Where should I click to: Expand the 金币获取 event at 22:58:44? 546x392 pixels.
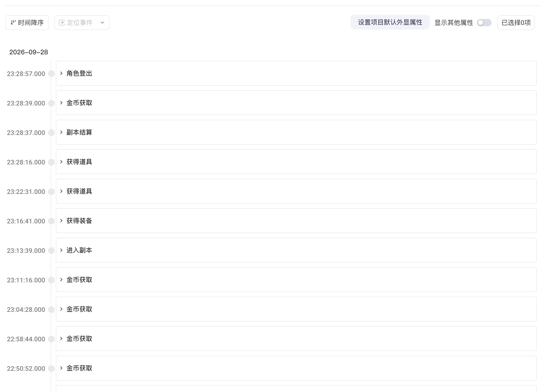61,339
